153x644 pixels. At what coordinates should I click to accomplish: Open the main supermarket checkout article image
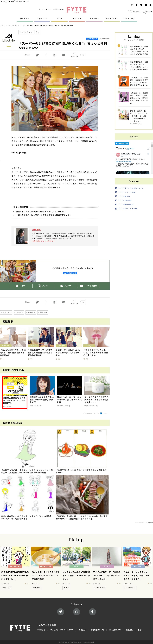click(x=55, y=98)
